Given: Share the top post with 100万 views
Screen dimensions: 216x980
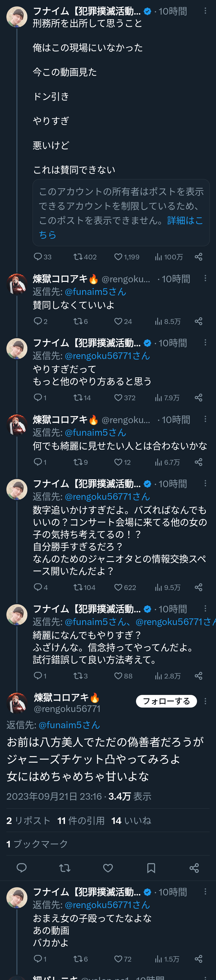Looking at the screenshot, I should coord(198,257).
